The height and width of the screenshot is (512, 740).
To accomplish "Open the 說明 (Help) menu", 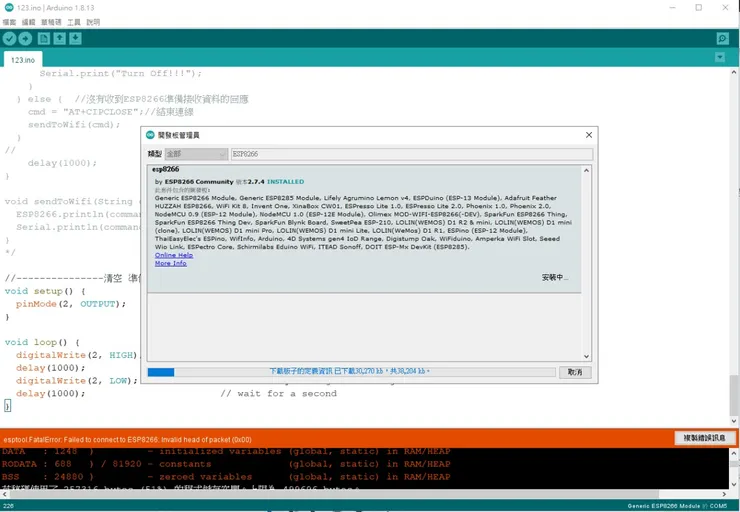I will point(93,22).
